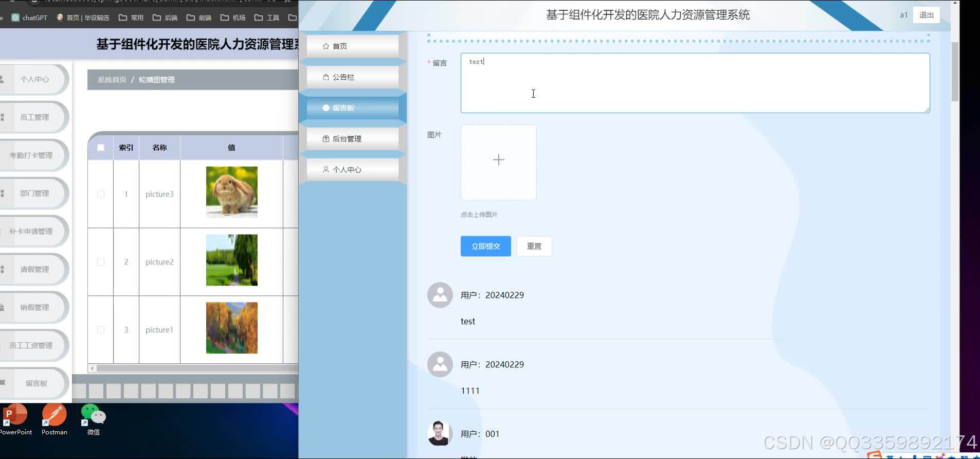The height and width of the screenshot is (459, 980).
Task: Click 轮播图管理 breadcrumb
Action: pyautogui.click(x=157, y=80)
